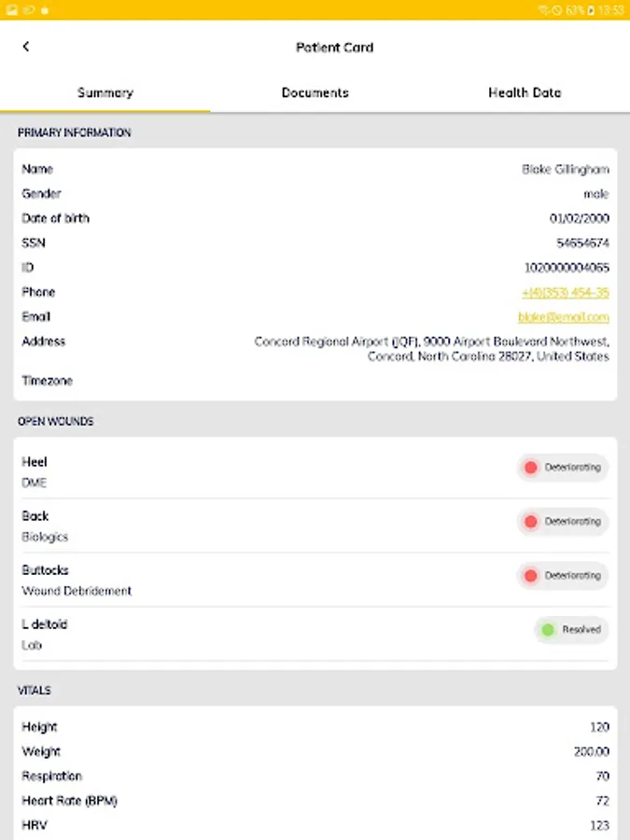This screenshot has width=630, height=840.
Task: Tap the Resolved status badge
Action: tap(571, 629)
